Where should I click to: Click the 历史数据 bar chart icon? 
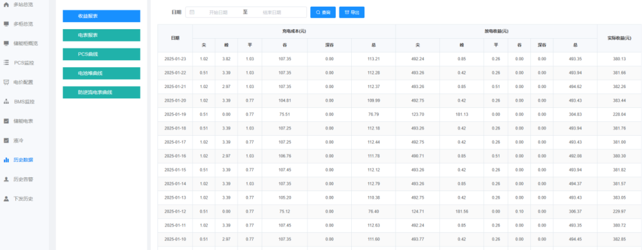click(7, 160)
